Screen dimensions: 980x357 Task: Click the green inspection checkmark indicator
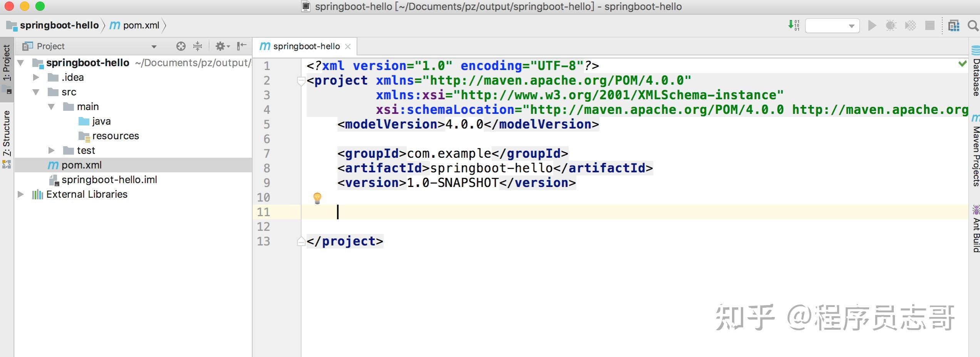963,63
